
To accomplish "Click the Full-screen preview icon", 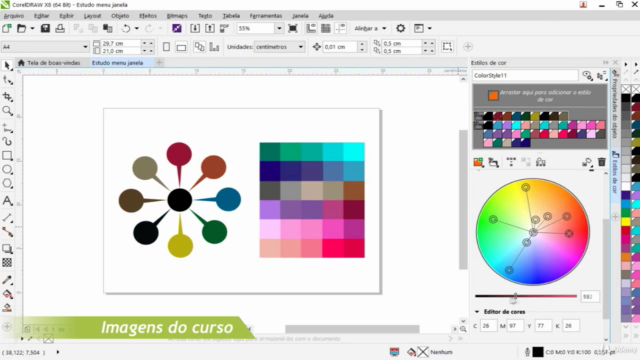I will 293,28.
